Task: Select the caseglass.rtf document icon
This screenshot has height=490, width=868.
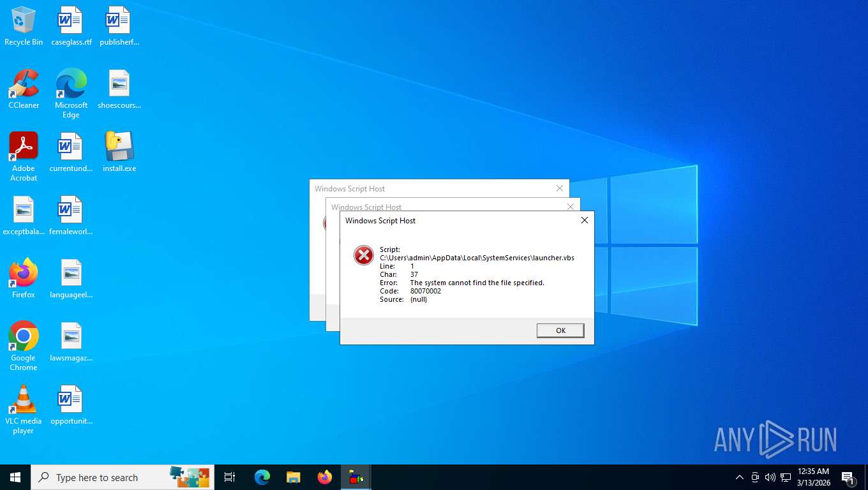Action: (71, 26)
